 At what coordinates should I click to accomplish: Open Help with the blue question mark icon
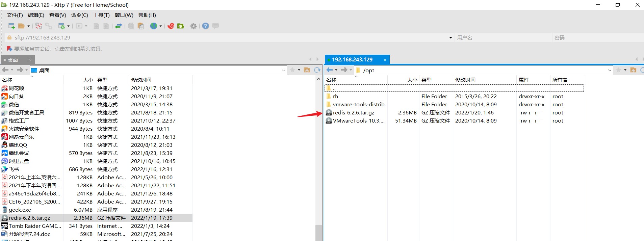tap(206, 26)
